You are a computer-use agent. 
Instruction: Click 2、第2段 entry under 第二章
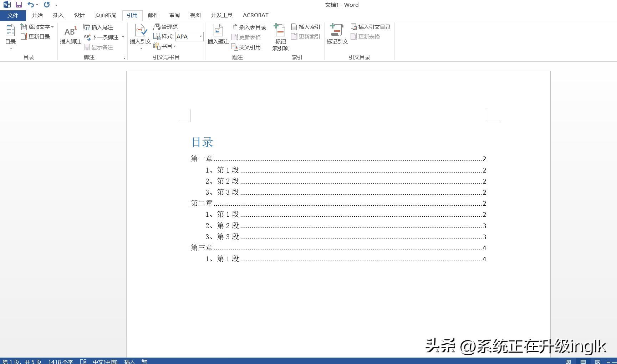click(x=346, y=226)
